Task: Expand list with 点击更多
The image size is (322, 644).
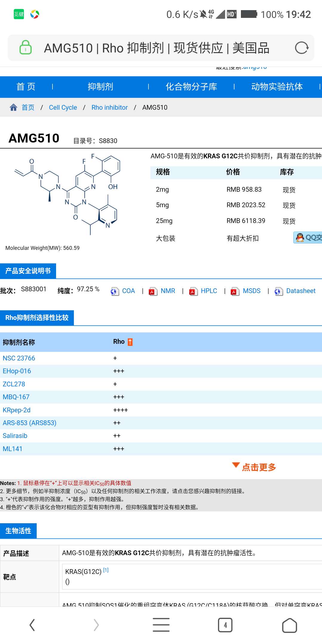Action: click(258, 467)
